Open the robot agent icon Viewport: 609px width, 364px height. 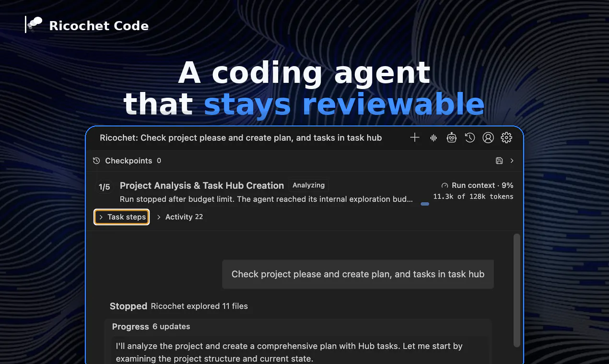(452, 138)
